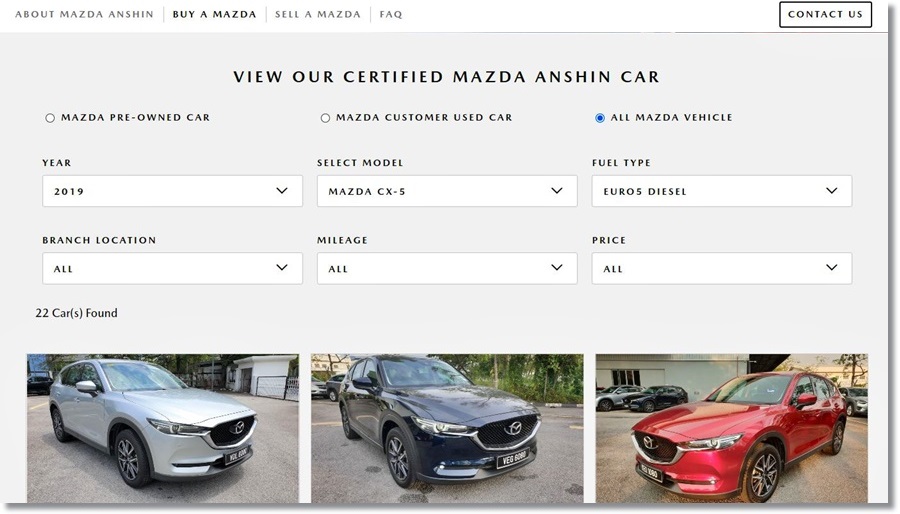Expand the Branch Location dropdown
The height and width of the screenshot is (514, 900).
172,268
